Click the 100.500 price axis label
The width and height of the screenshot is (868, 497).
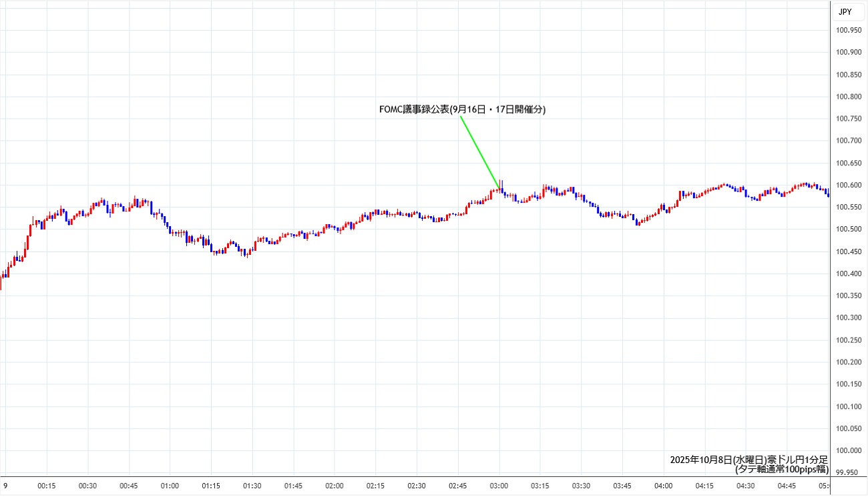tap(849, 229)
